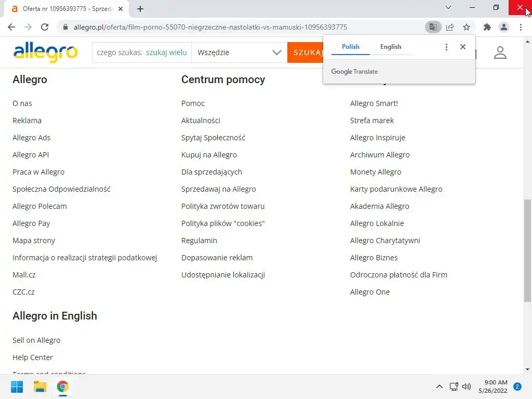Open volume control tray icon
This screenshot has width=532, height=399.
click(x=467, y=387)
